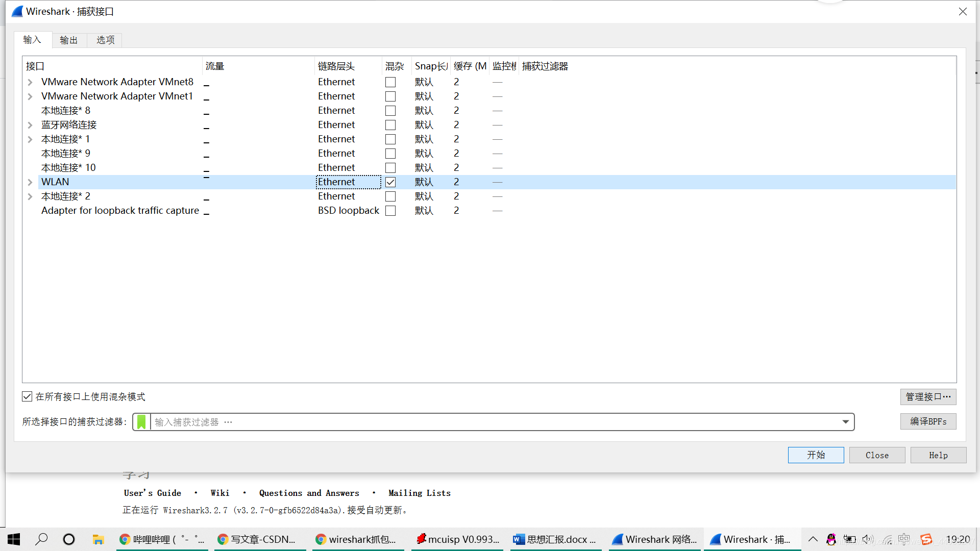Screen dimensions: 980x551
Task: Select the 输入 tab
Action: pos(32,40)
